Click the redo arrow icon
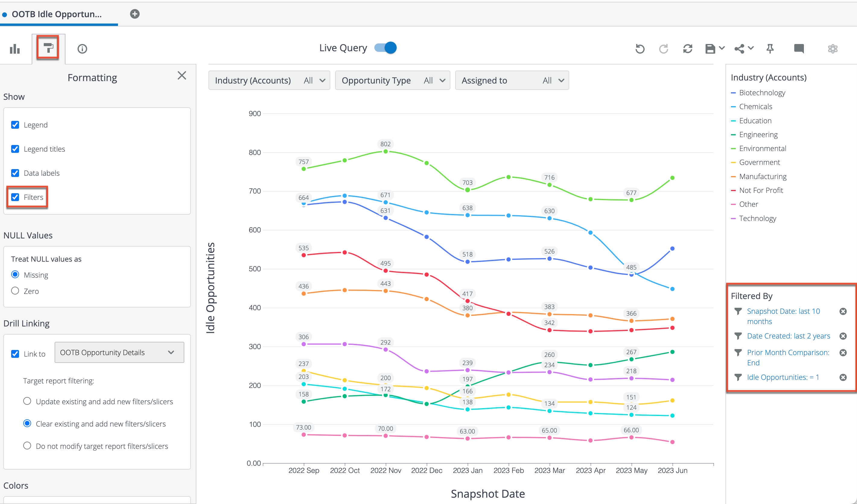The image size is (857, 504). click(x=664, y=49)
